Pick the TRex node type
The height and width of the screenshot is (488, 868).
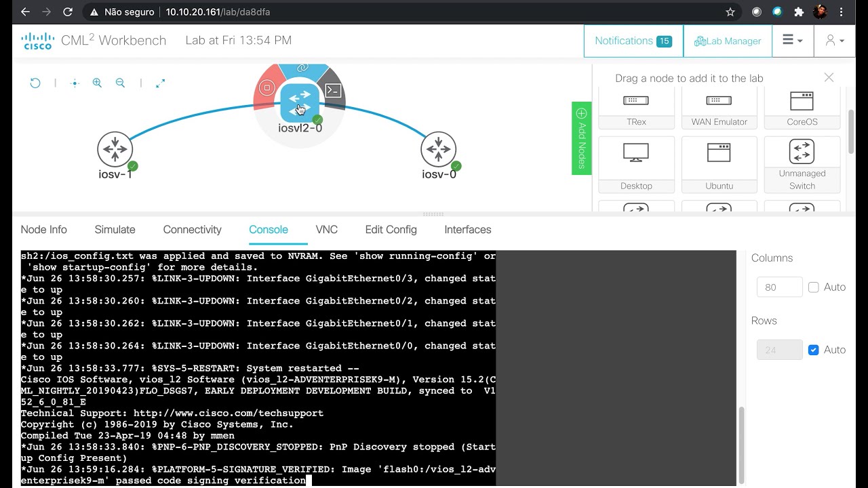636,108
